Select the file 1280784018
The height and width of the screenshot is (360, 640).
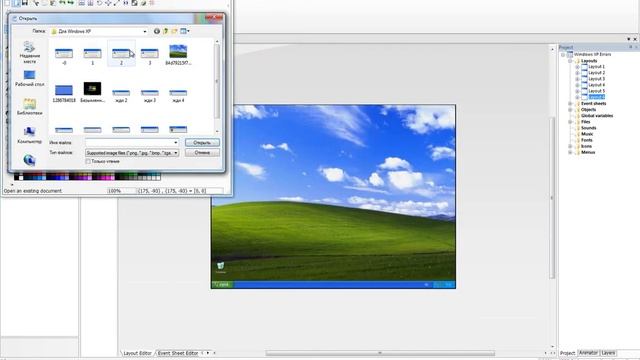tap(64, 93)
